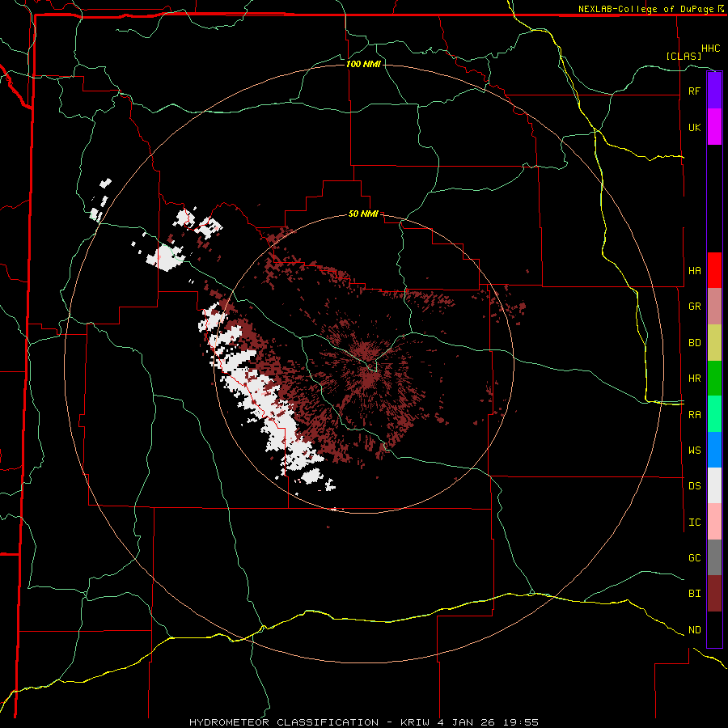Click the HA red legend swatch
This screenshot has width=728, height=728.
714,270
